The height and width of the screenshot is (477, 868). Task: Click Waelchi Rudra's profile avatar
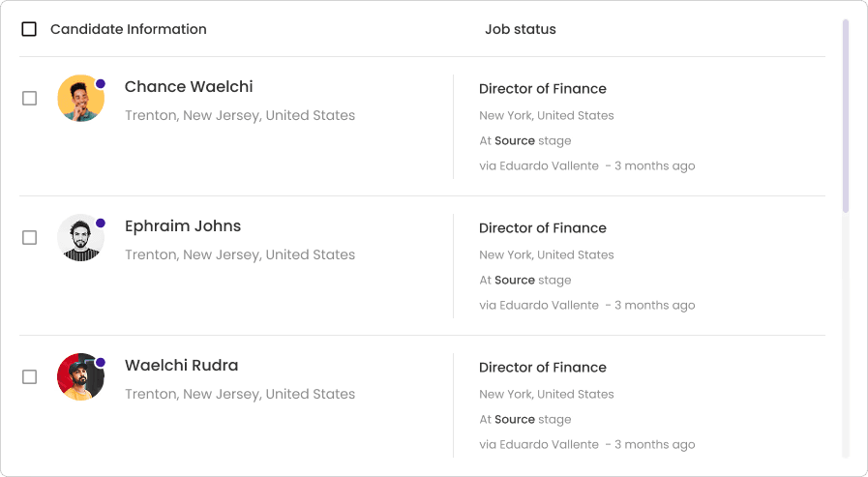[80, 376]
